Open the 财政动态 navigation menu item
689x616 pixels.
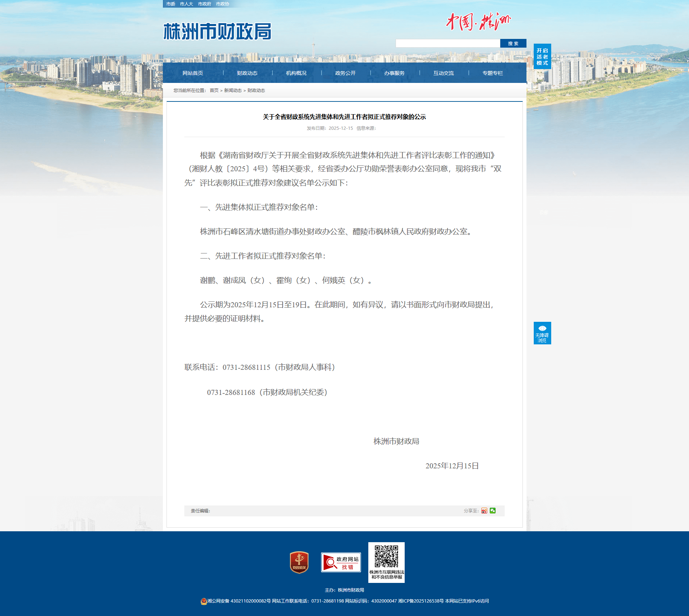click(x=247, y=73)
